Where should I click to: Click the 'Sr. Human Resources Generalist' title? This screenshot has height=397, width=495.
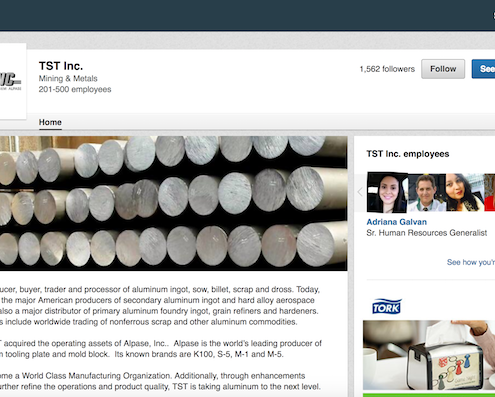click(x=426, y=233)
